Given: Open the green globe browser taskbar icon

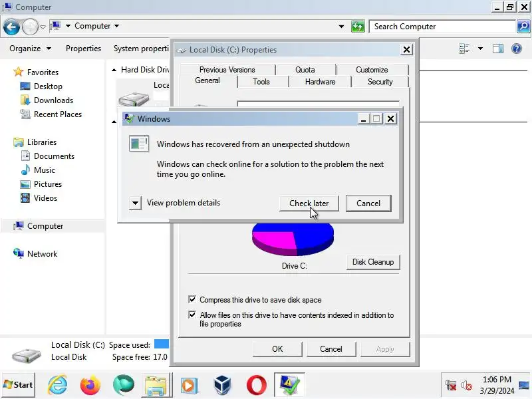Looking at the screenshot, I should coord(124,385).
